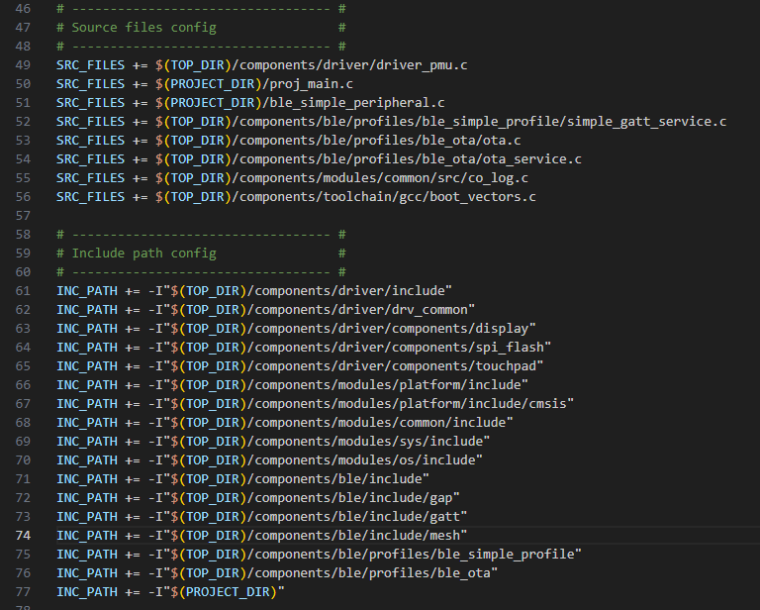Click line number 56 in the gutter

coord(24,197)
